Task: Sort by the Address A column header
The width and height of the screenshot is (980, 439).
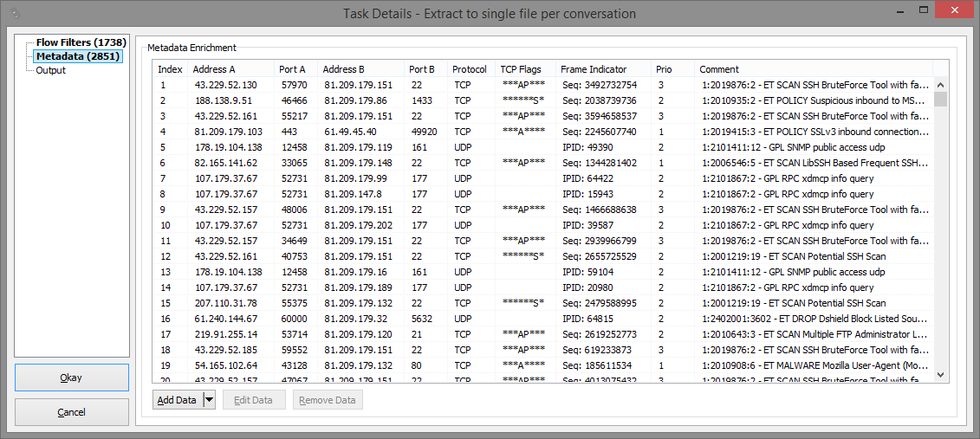Action: 214,69
